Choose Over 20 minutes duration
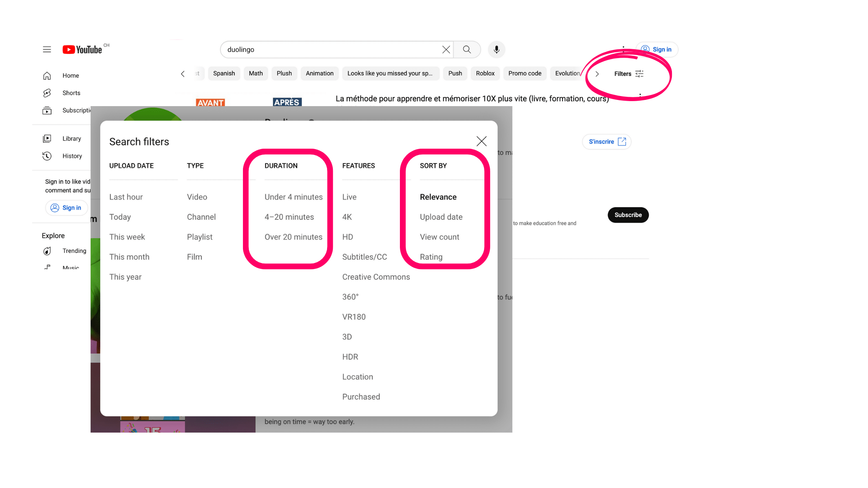The image size is (868, 488). (294, 237)
